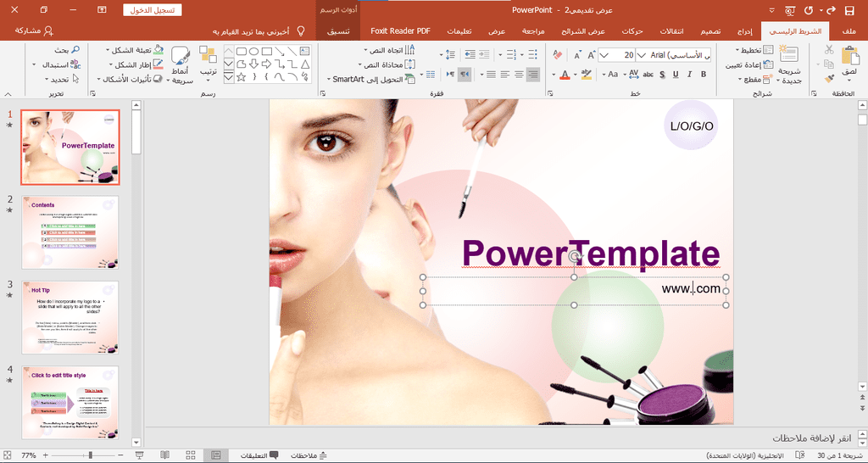This screenshot has height=463, width=868.
Task: Click Sign in (تسجيل الدخول) button
Action: pyautogui.click(x=153, y=10)
